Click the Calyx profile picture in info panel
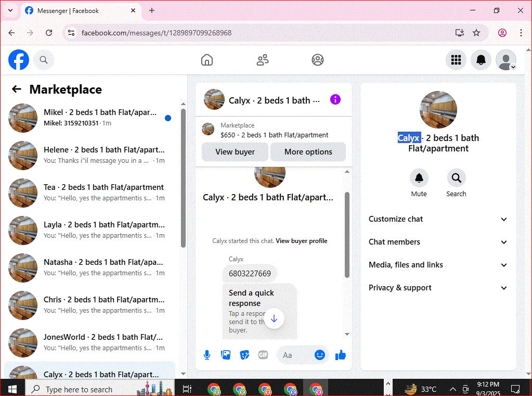This screenshot has width=532, height=396. tap(438, 110)
